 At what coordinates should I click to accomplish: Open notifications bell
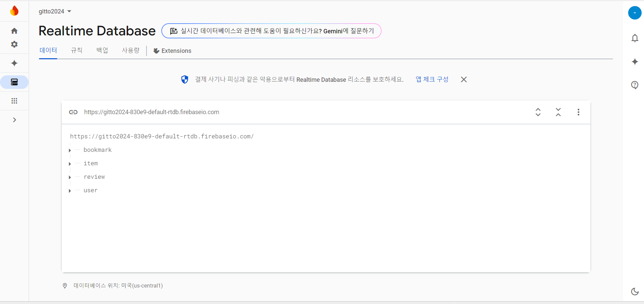point(635,38)
